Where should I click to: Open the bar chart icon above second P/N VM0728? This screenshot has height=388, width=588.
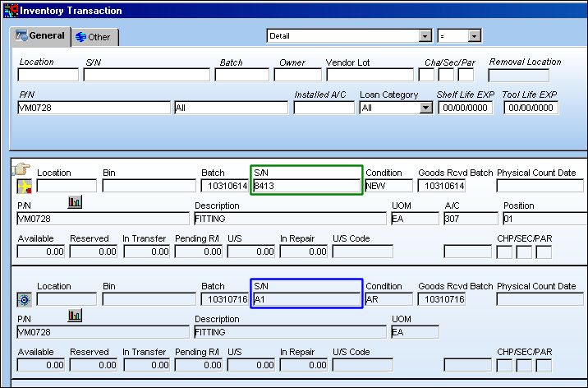75,316
